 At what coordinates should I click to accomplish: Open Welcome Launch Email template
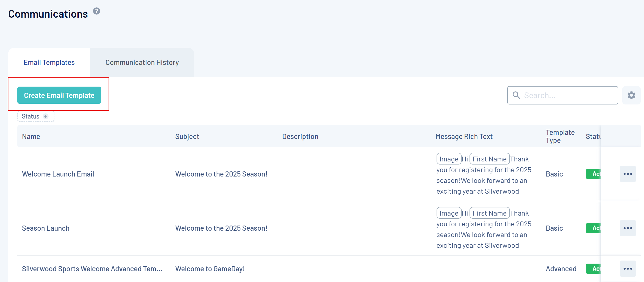pyautogui.click(x=58, y=174)
